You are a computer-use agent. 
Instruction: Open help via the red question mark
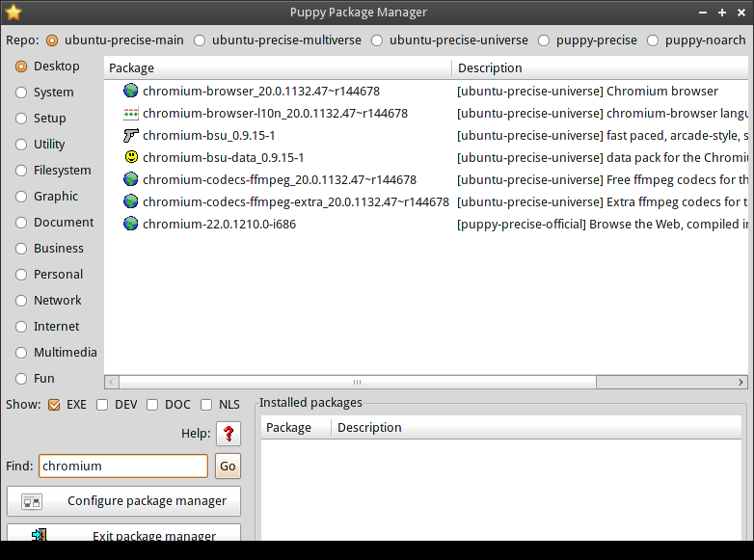coord(229,434)
